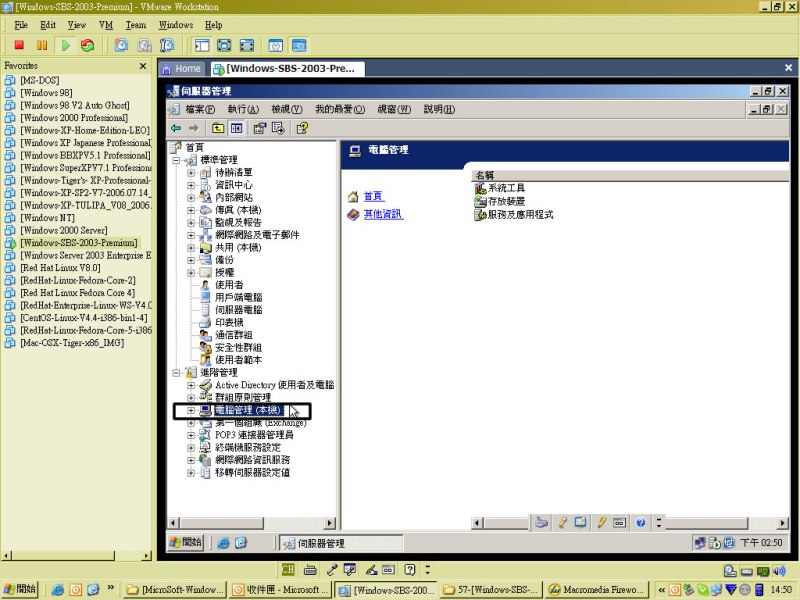The width and height of the screenshot is (800, 600).
Task: Expand the 待辦清單 tree node
Action: coord(191,172)
